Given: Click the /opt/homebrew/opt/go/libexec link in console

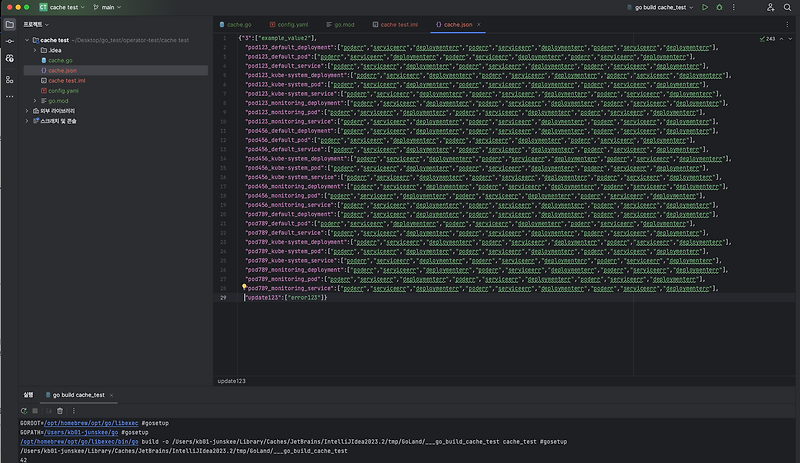Looking at the screenshot, I should 92,423.
